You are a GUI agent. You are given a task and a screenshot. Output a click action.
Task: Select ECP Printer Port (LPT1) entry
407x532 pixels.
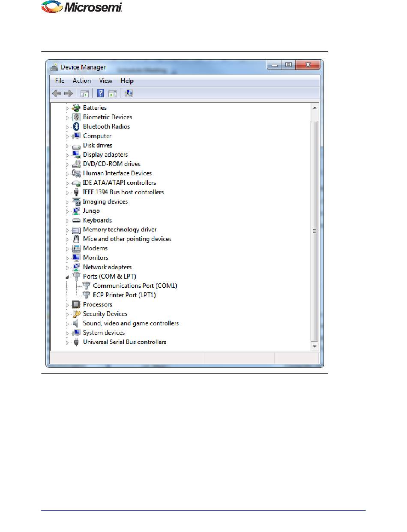124,295
